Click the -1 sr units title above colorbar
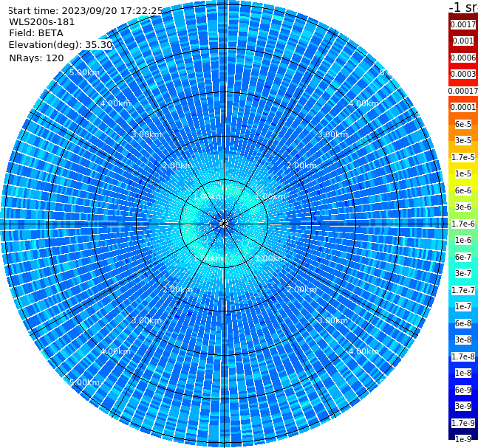The width and height of the screenshot is (478, 448). (x=463, y=7)
